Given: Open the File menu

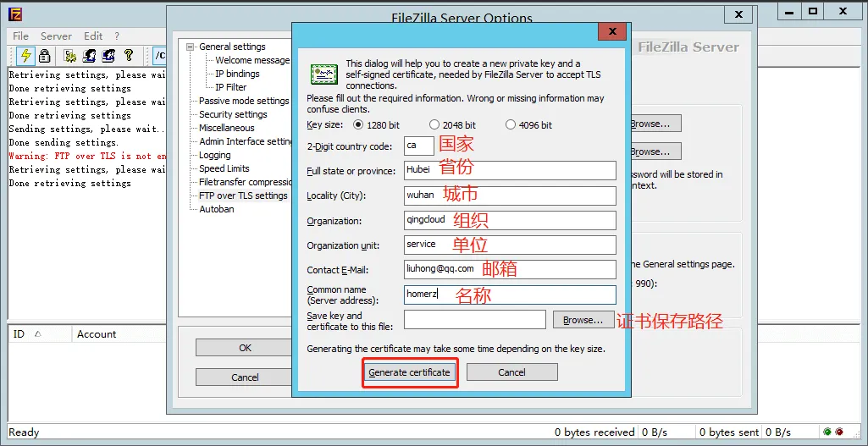Looking at the screenshot, I should tap(20, 36).
